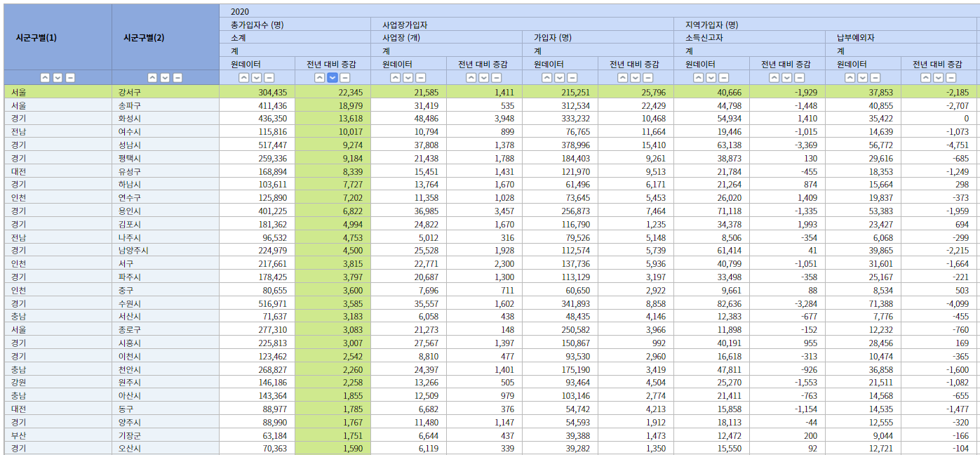
Task: Click the 원주시 cell
Action: pos(166,382)
